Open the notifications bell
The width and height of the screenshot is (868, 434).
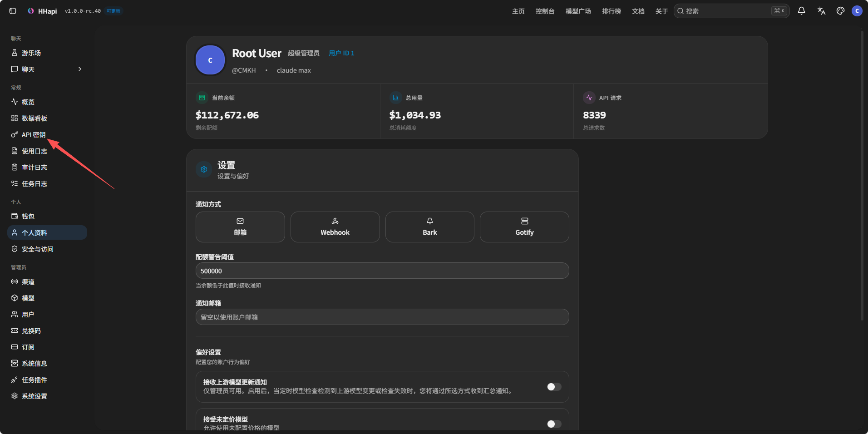[x=801, y=11]
